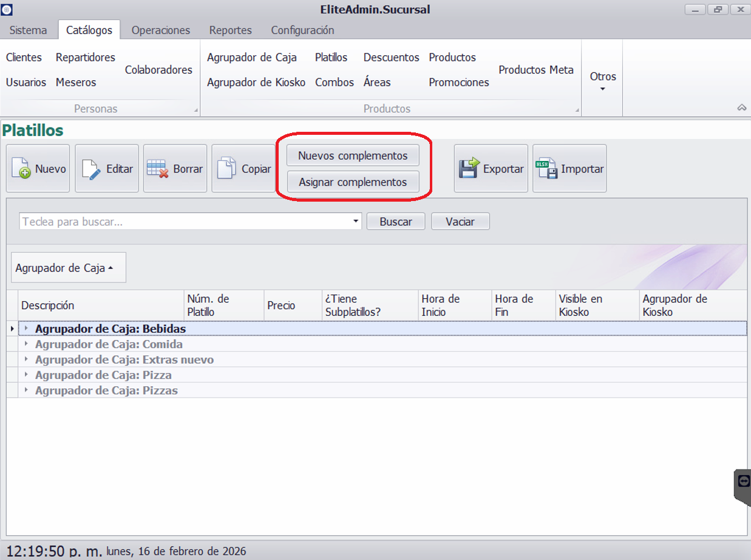Click the Copiar documents icon button
Screen dimensions: 751x560
pyautogui.click(x=243, y=169)
